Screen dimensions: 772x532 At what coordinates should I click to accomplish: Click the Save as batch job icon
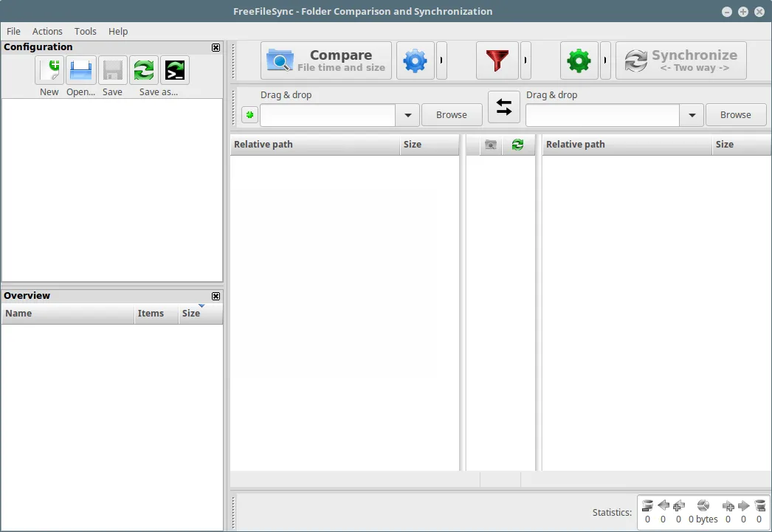(x=175, y=70)
